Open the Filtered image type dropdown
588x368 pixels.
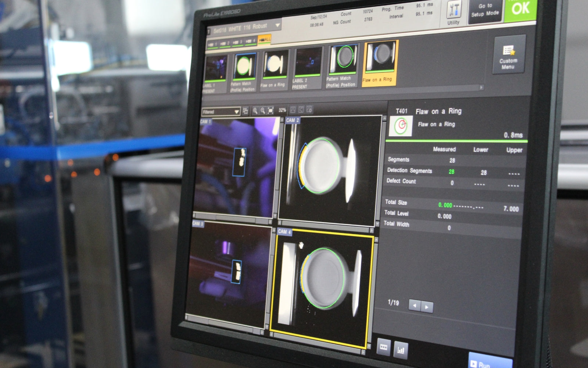pyautogui.click(x=221, y=112)
